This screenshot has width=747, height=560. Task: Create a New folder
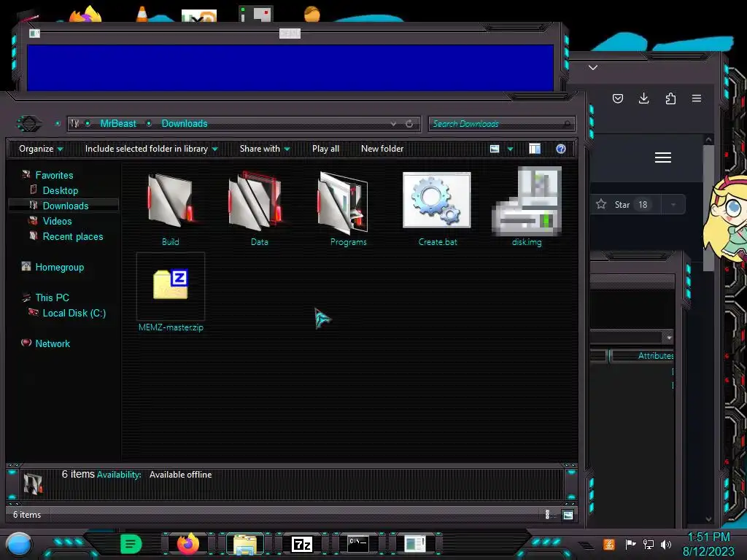[382, 149]
